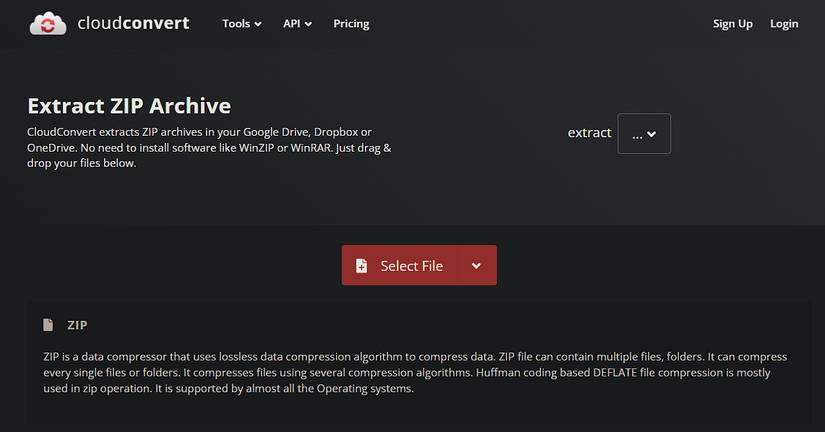This screenshot has width=825, height=432.
Task: Click the 'extract' label beside the dropdown
Action: (x=589, y=133)
